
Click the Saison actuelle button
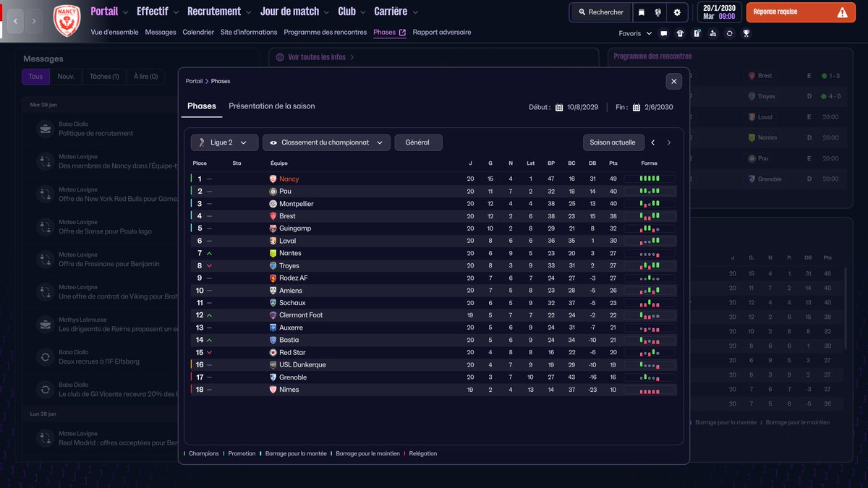pos(613,142)
